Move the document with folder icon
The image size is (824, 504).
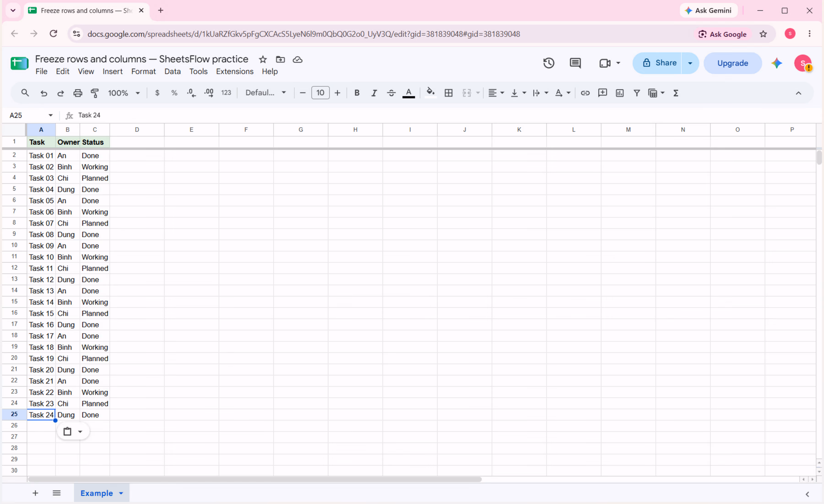(x=280, y=60)
